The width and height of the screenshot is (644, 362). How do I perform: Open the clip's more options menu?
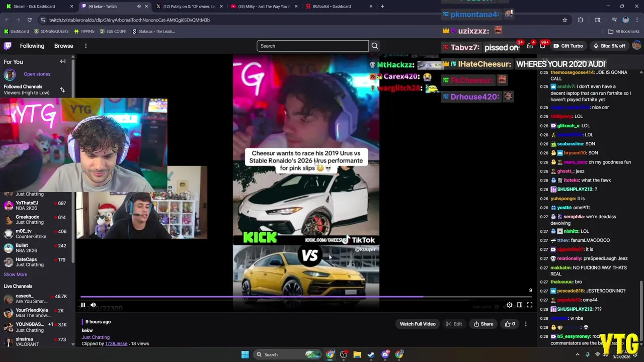[x=526, y=324]
